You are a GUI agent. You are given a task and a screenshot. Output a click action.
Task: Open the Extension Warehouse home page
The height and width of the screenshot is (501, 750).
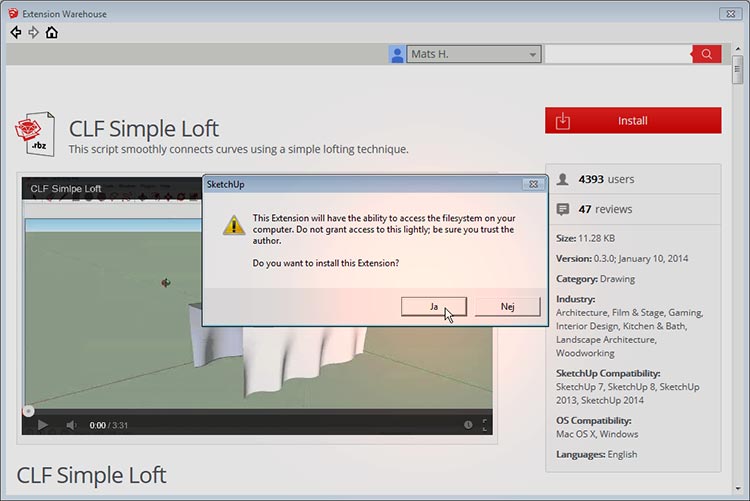[52, 33]
